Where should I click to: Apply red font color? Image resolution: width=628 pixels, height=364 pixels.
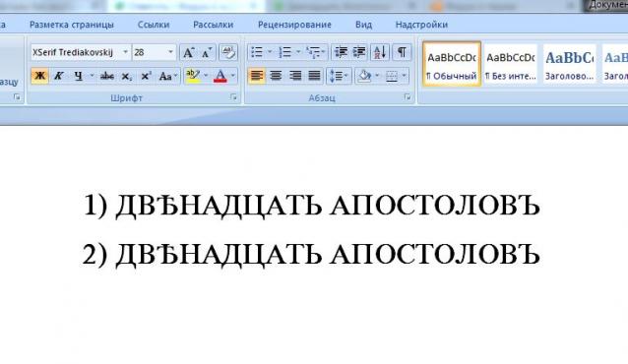tap(220, 76)
